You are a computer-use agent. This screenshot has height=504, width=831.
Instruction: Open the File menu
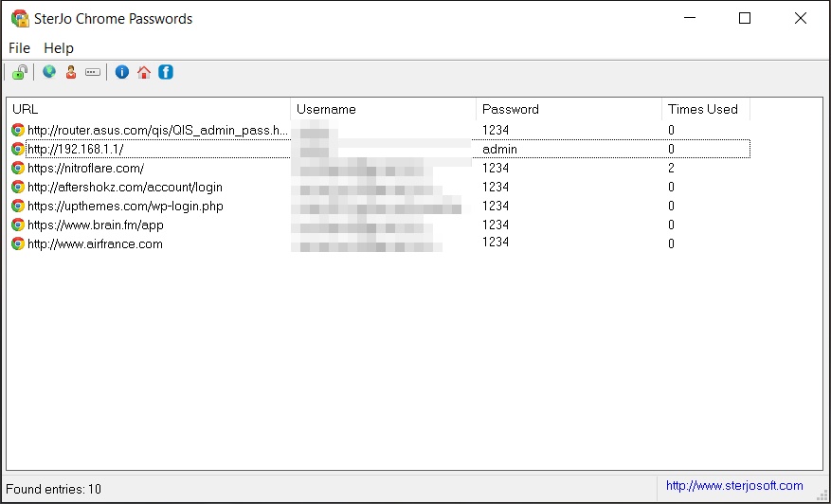tap(20, 48)
